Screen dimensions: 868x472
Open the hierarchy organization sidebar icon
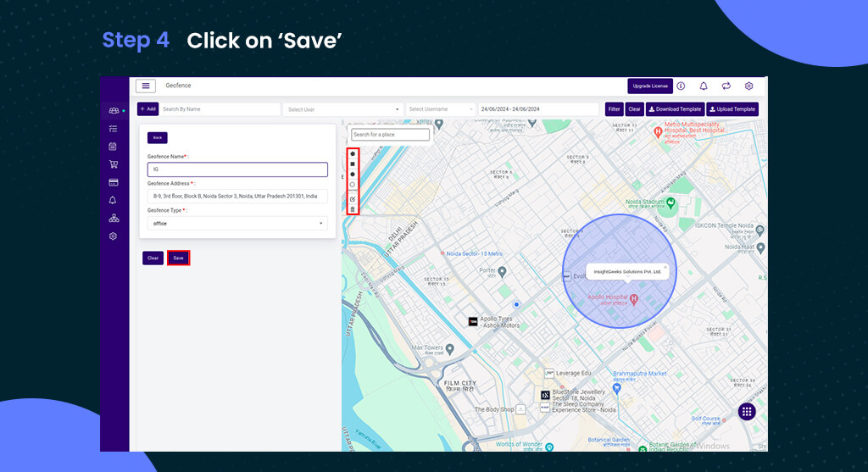(114, 218)
